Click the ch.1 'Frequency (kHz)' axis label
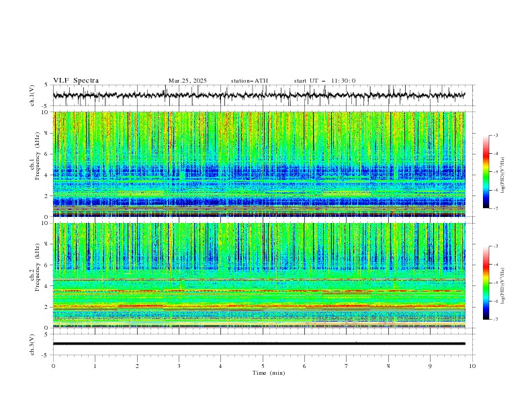The width and height of the screenshot is (532, 411). click(37, 156)
